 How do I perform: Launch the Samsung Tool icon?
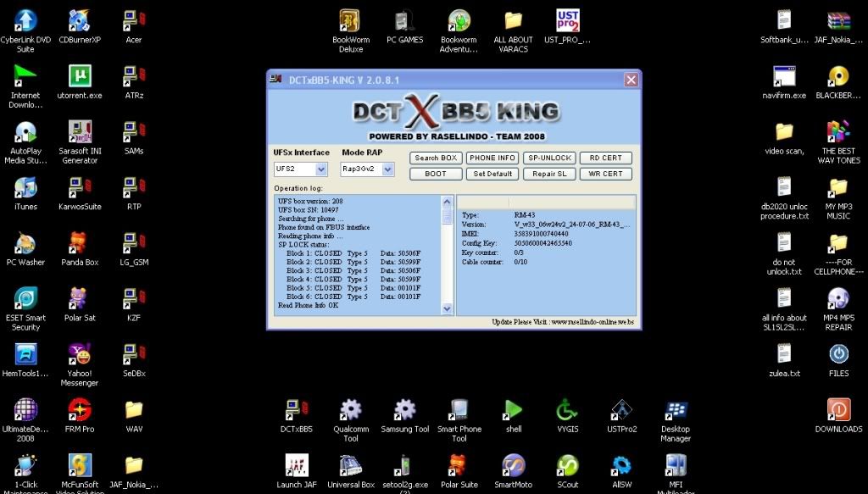404,411
